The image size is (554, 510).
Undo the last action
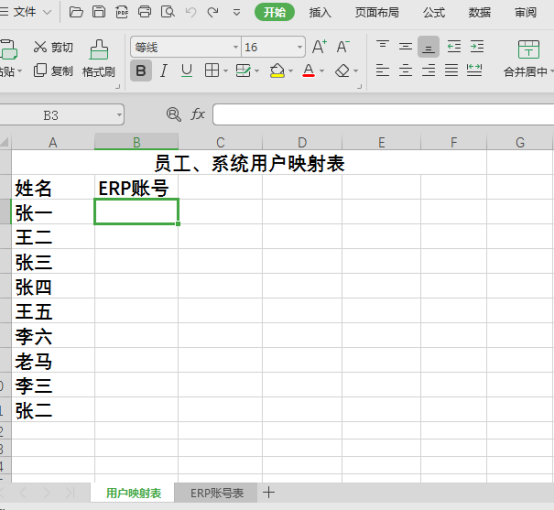(x=191, y=12)
